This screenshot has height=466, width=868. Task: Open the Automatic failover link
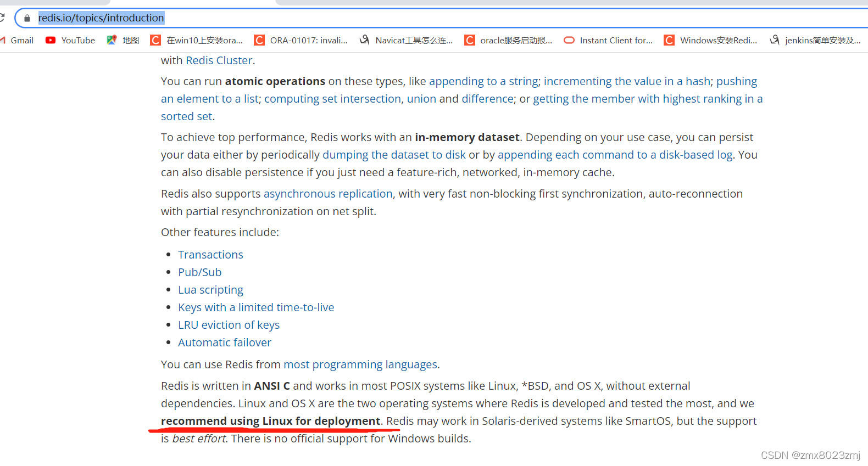click(x=225, y=343)
